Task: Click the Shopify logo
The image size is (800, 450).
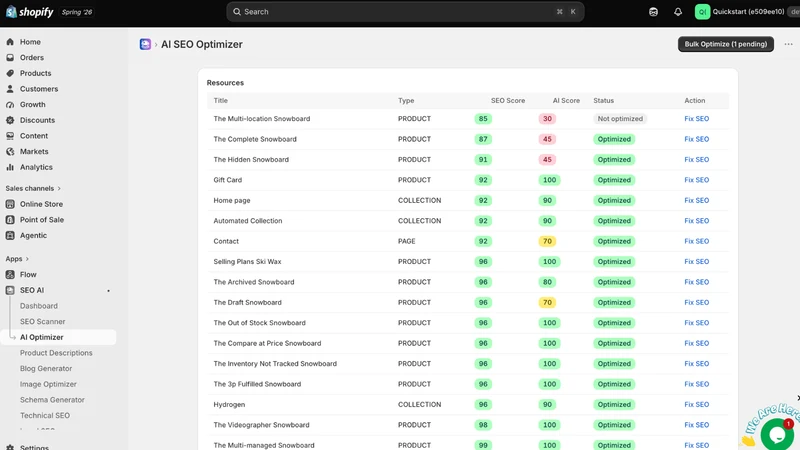Action: [x=30, y=12]
